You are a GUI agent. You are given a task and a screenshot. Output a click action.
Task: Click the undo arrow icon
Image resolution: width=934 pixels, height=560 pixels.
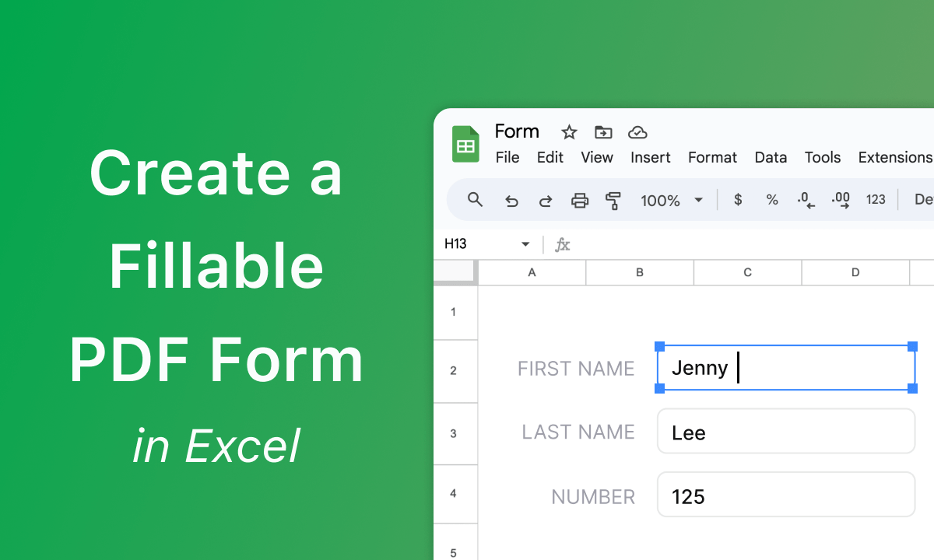[511, 201]
